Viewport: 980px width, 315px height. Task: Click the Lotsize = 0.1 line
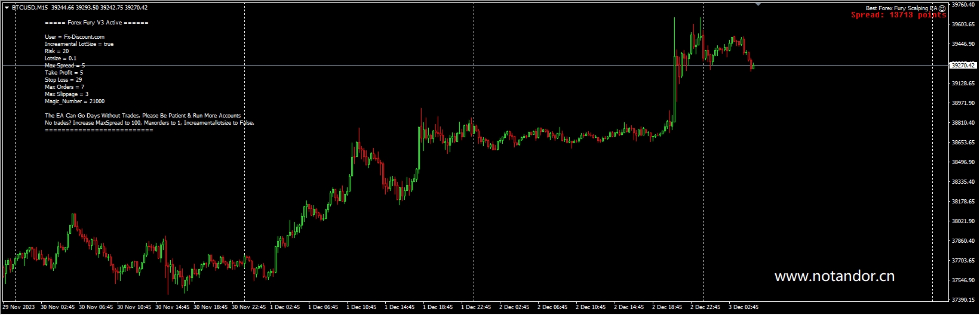[x=60, y=58]
